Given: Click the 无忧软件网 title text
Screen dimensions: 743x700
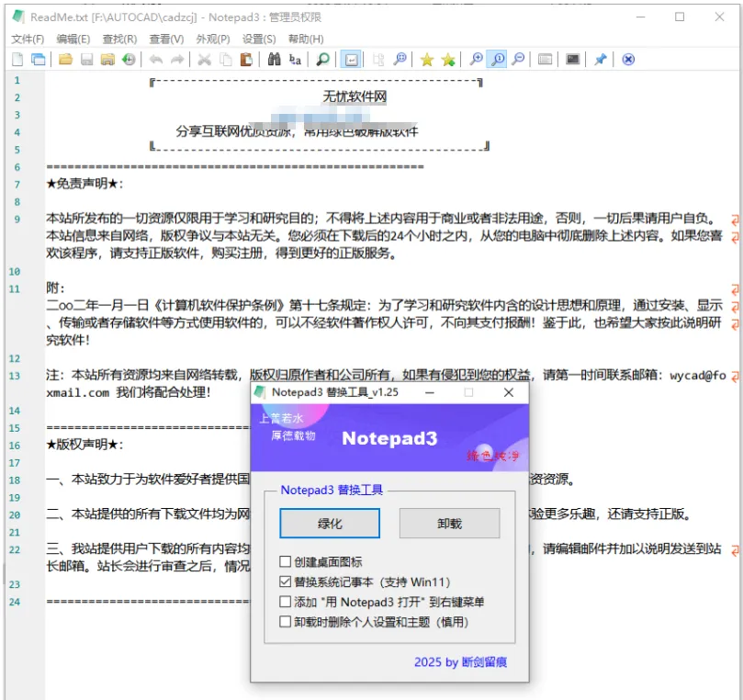Looking at the screenshot, I should coord(355,96).
